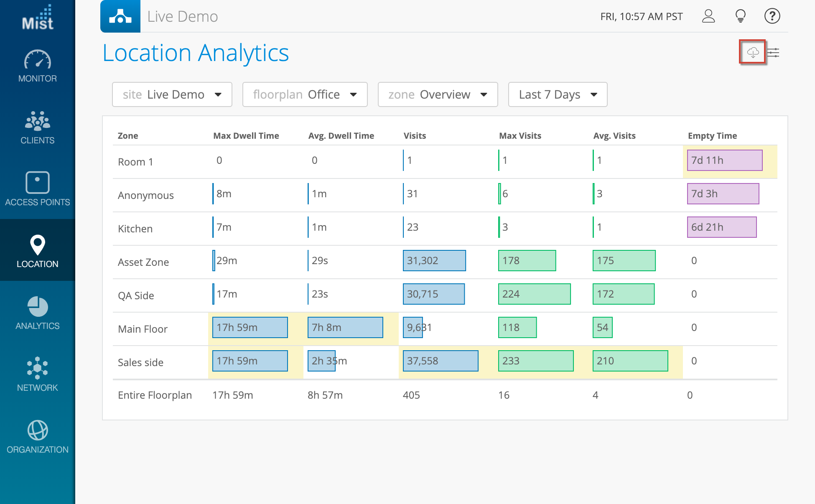
Task: Click the blue organization hierarchy icon
Action: 120,16
